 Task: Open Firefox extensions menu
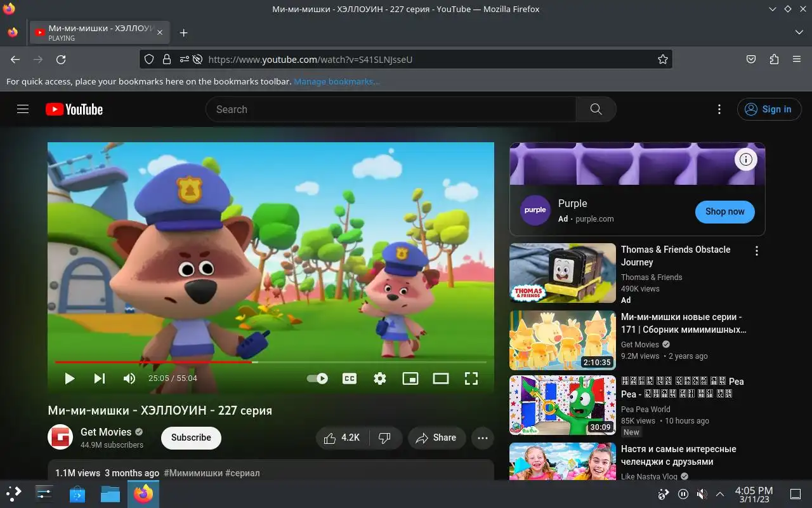click(774, 59)
